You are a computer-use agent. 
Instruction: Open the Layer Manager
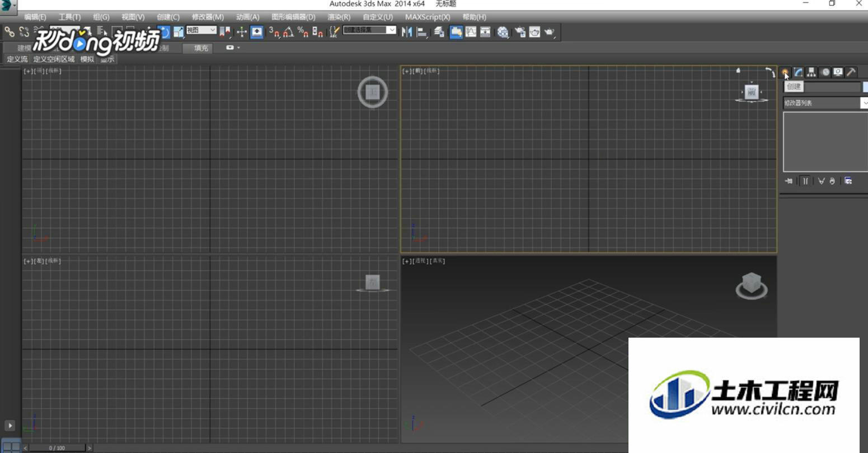coord(439,32)
